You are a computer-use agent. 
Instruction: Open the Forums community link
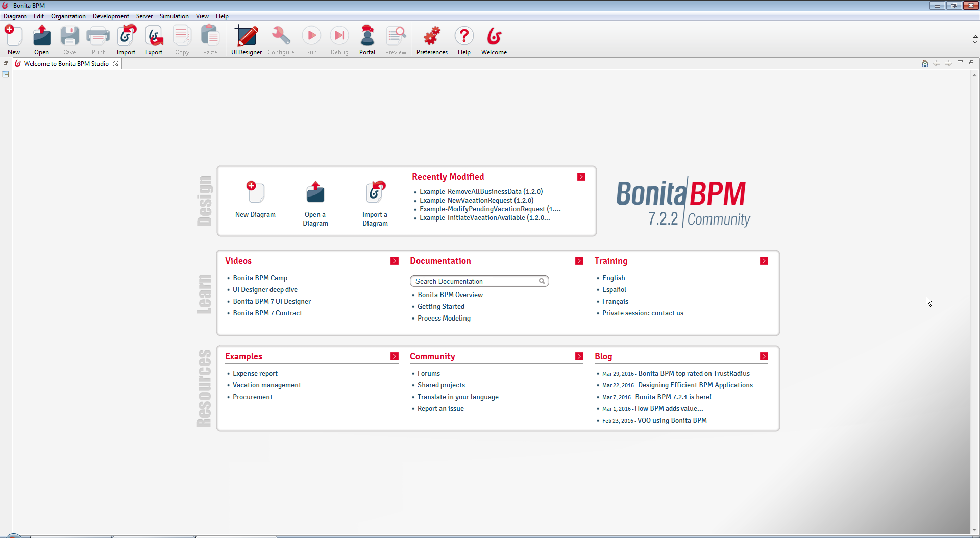[429, 373]
